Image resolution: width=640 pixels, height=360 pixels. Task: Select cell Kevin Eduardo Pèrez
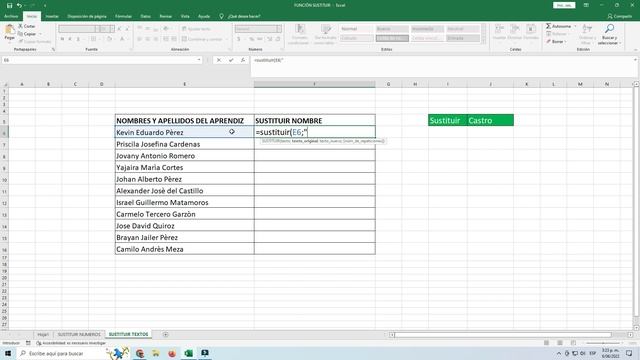click(x=184, y=132)
